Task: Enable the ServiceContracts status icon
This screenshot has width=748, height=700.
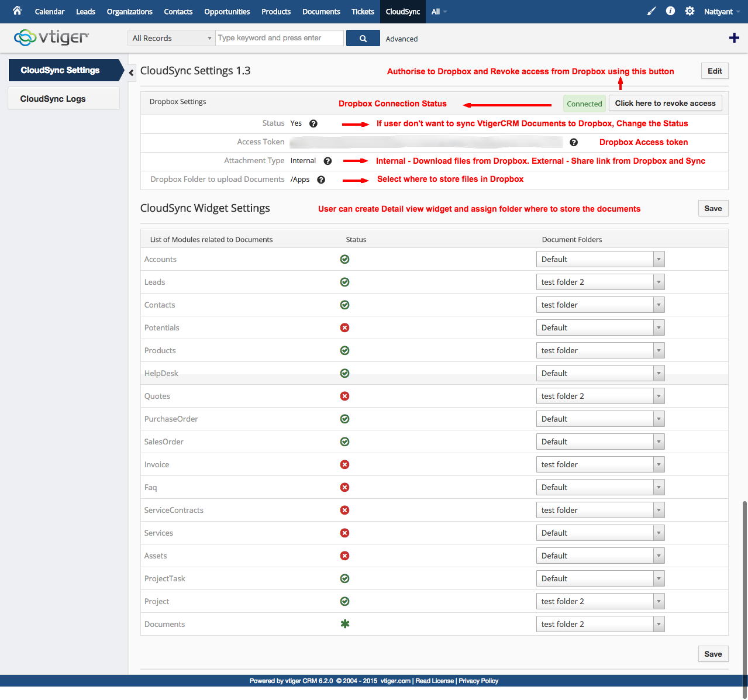Action: tap(345, 510)
